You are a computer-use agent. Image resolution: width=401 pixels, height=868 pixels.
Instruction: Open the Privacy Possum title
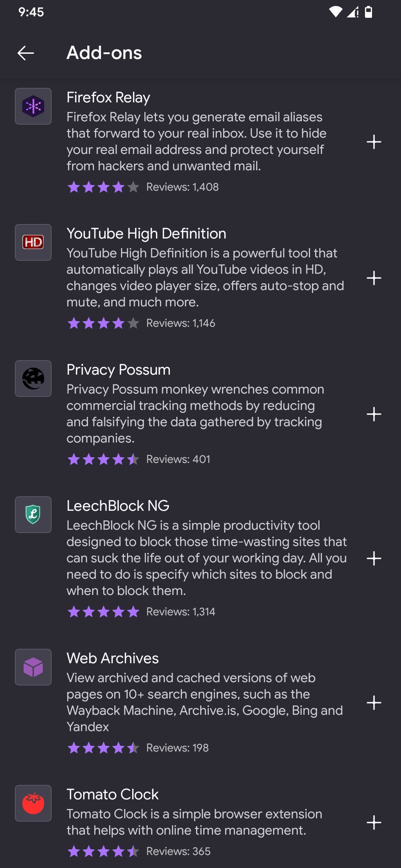coord(118,370)
